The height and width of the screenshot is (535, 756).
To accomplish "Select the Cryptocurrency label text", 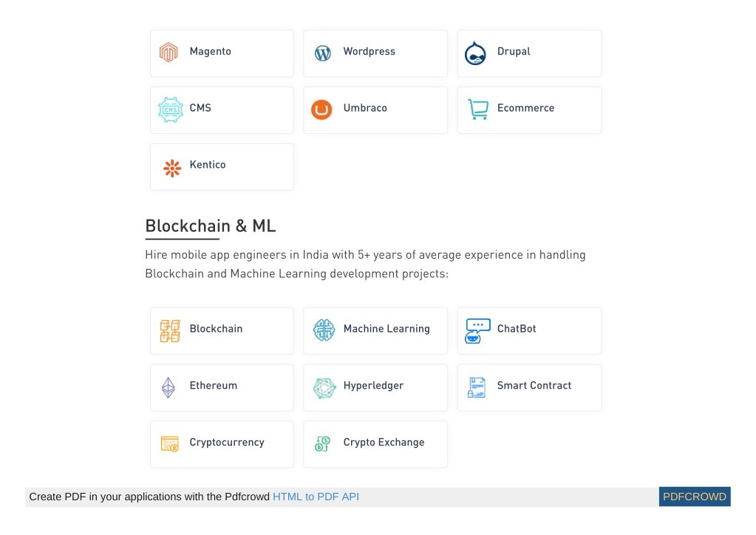I will point(227,443).
